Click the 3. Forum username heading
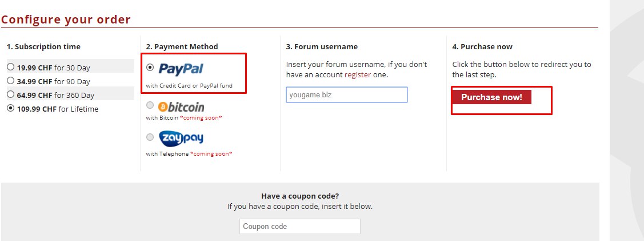644x241 pixels. [322, 46]
